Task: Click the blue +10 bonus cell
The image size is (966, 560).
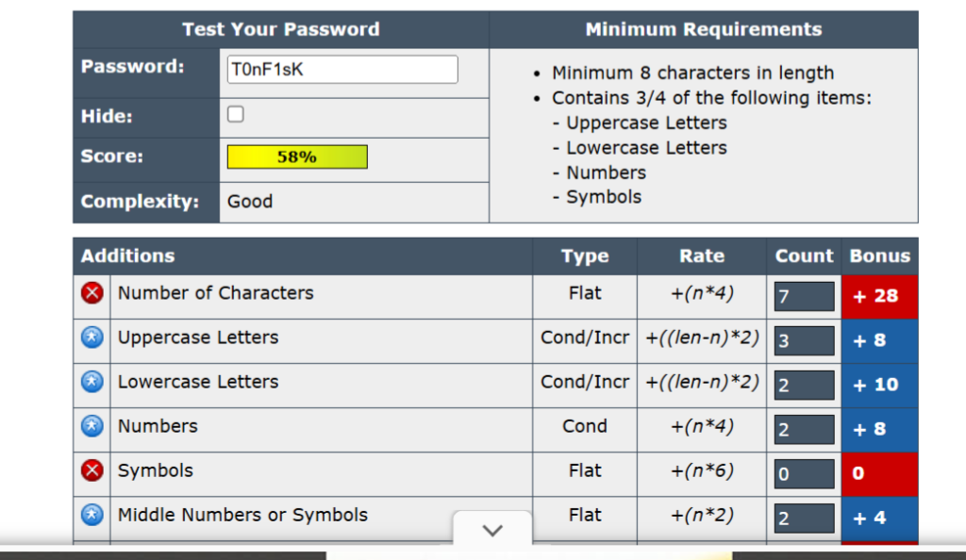Action: pos(879,385)
